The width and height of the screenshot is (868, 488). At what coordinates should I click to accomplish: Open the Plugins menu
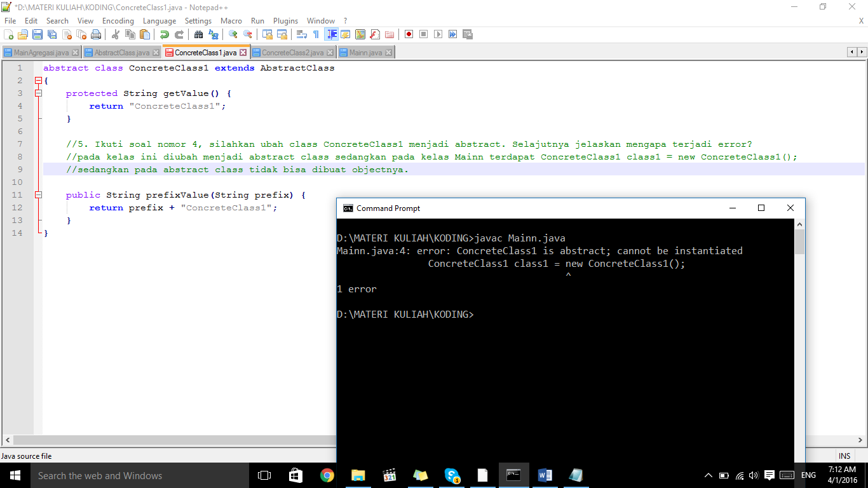pos(285,20)
